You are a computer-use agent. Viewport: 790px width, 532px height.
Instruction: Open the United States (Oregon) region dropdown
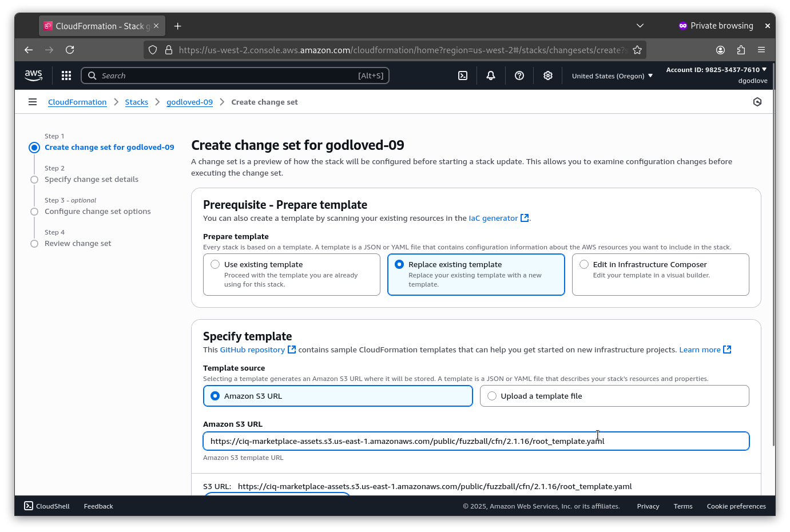pyautogui.click(x=612, y=75)
